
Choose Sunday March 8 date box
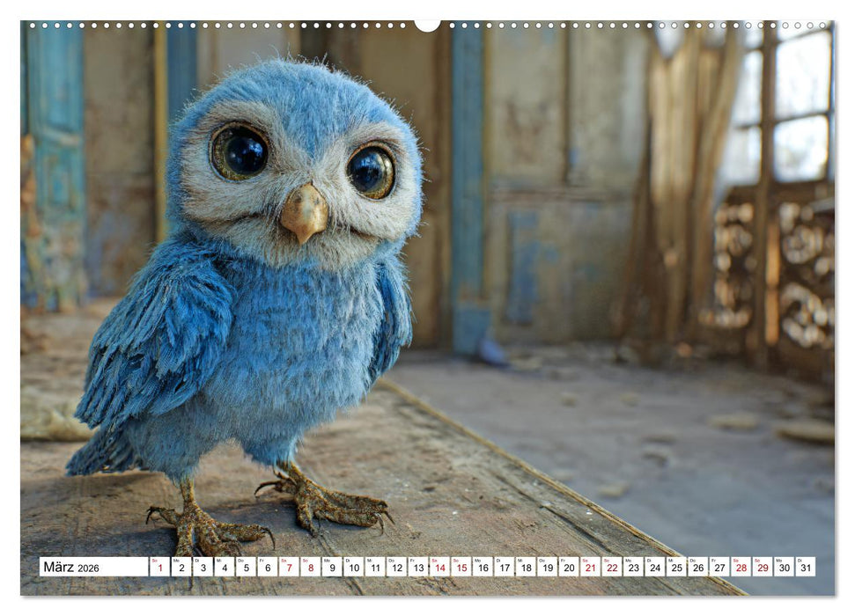(310, 567)
